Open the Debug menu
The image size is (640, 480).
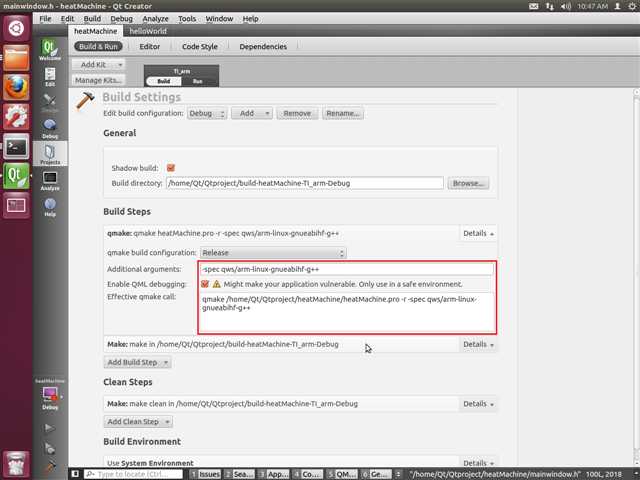(121, 19)
